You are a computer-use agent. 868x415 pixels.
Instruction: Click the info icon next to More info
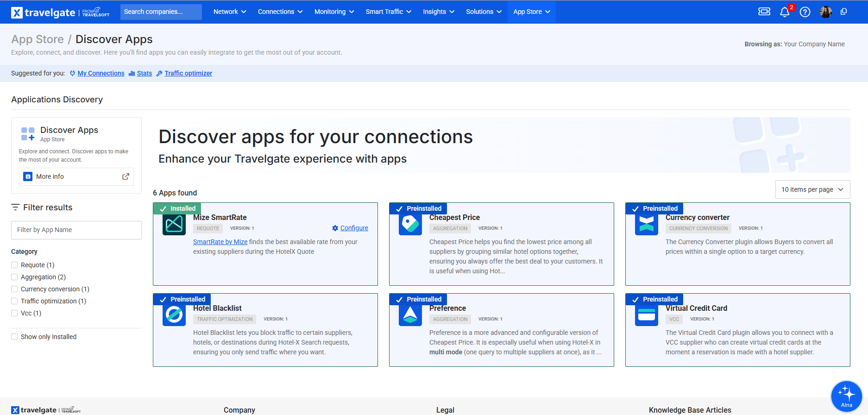(28, 176)
